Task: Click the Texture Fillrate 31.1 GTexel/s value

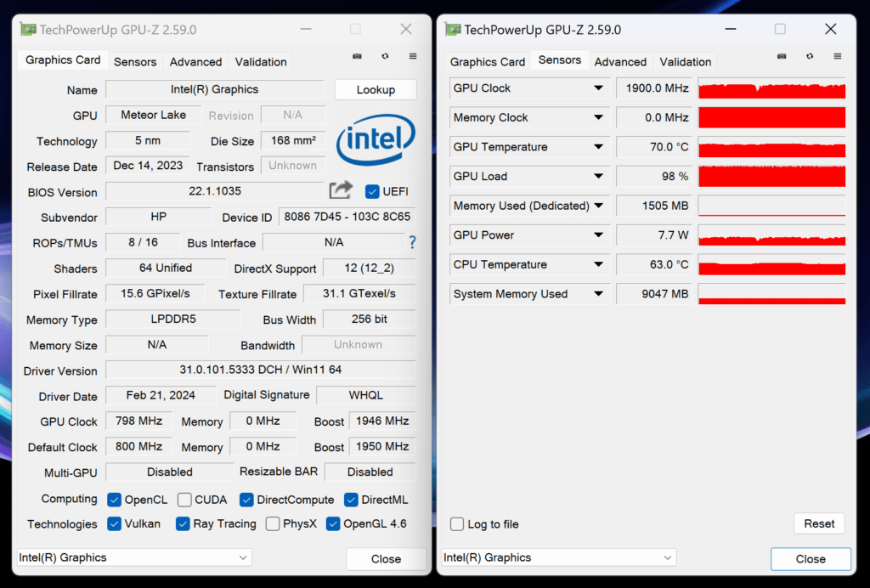Action: pos(359,293)
